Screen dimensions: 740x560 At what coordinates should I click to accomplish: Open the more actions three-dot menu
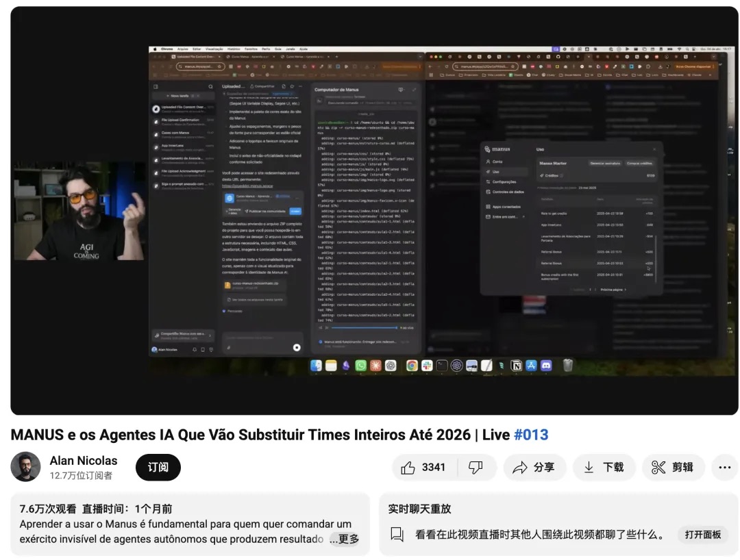click(x=724, y=467)
